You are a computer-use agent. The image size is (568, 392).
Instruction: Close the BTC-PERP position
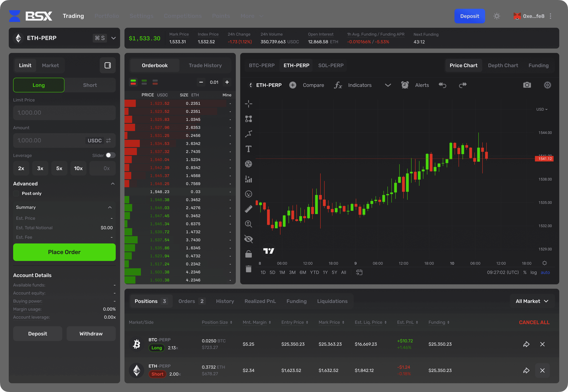point(542,344)
